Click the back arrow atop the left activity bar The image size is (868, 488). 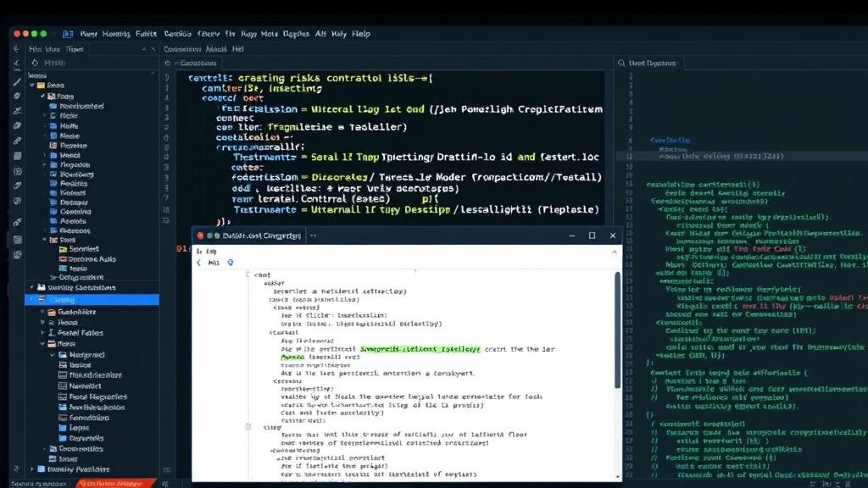point(16,49)
